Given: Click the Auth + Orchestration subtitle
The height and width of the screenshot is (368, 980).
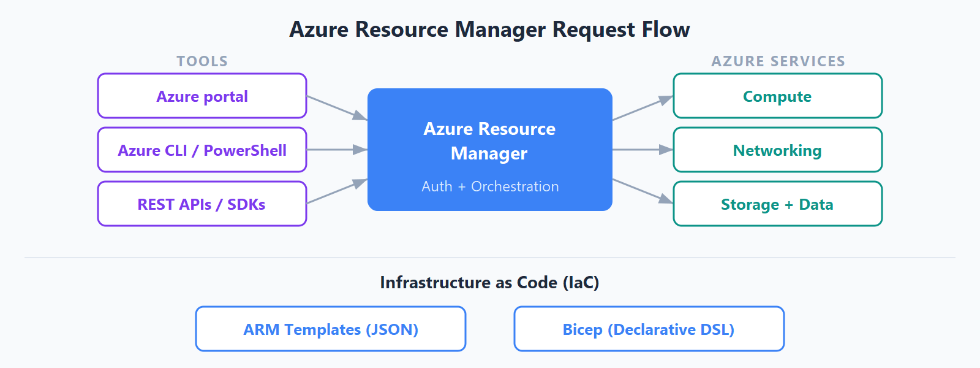Looking at the screenshot, I should click(x=490, y=186).
